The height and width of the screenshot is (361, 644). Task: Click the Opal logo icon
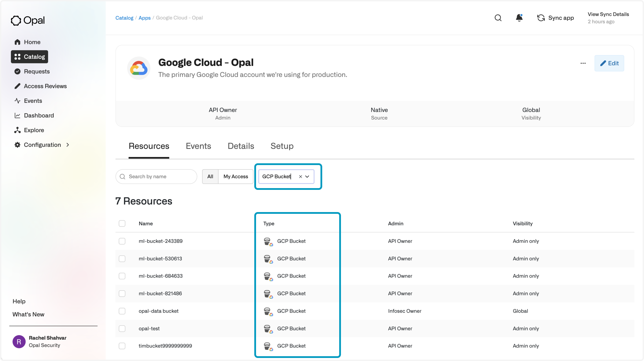pyautogui.click(x=16, y=20)
